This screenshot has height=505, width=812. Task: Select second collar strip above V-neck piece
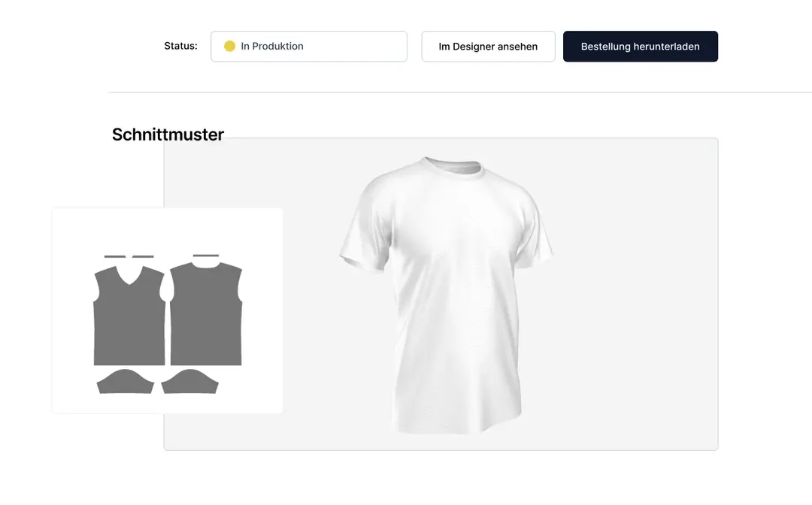[x=143, y=256]
